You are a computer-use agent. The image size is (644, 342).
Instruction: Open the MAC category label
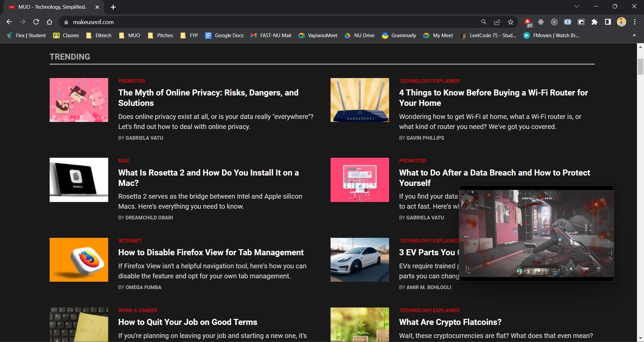click(124, 161)
